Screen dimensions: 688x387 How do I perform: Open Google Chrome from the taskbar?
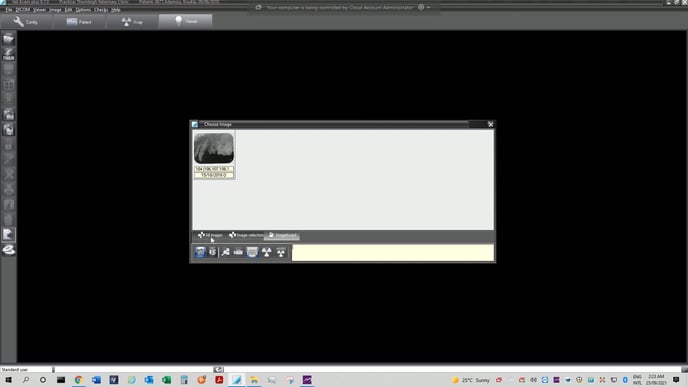(x=79, y=380)
